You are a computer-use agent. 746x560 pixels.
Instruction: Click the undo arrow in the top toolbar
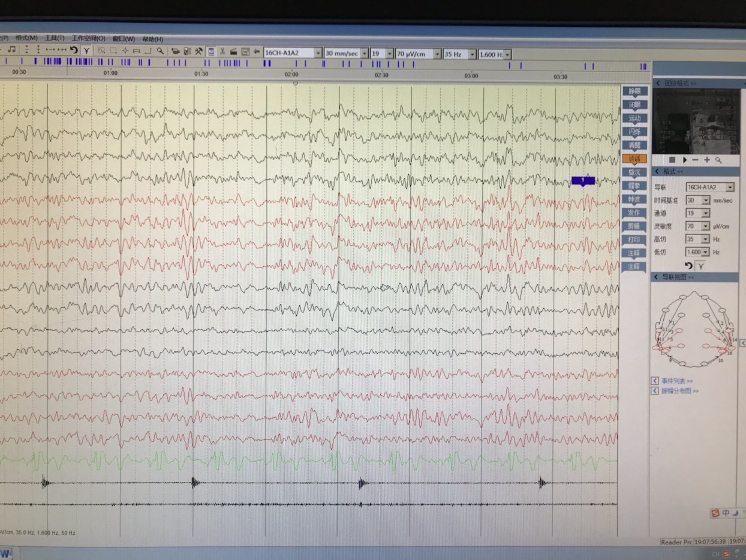coord(74,51)
